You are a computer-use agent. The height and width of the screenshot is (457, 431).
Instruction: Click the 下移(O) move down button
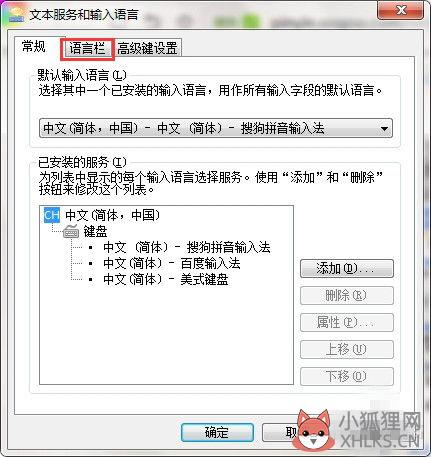coord(347,376)
